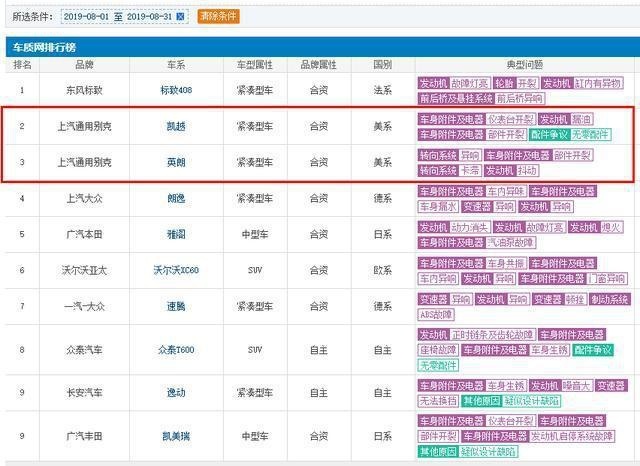Click the 前后桥异响 tag in the 标致408 row
The height and width of the screenshot is (466, 640).
[x=520, y=98]
